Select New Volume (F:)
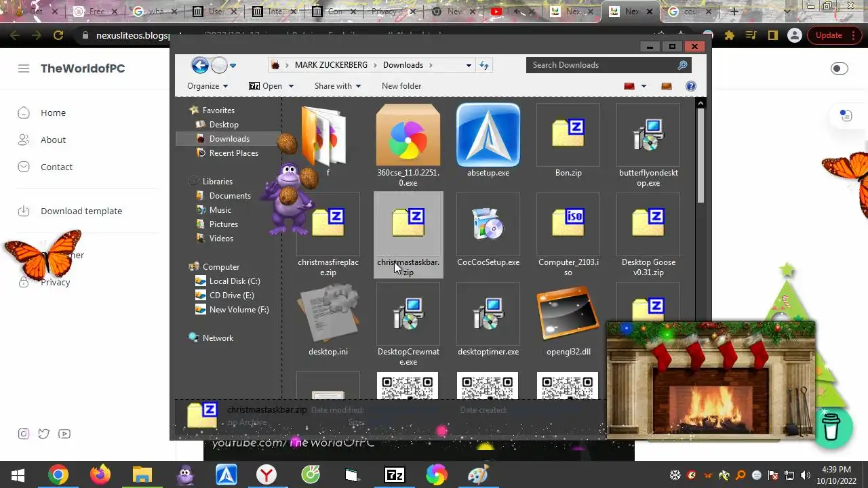 pyautogui.click(x=239, y=310)
